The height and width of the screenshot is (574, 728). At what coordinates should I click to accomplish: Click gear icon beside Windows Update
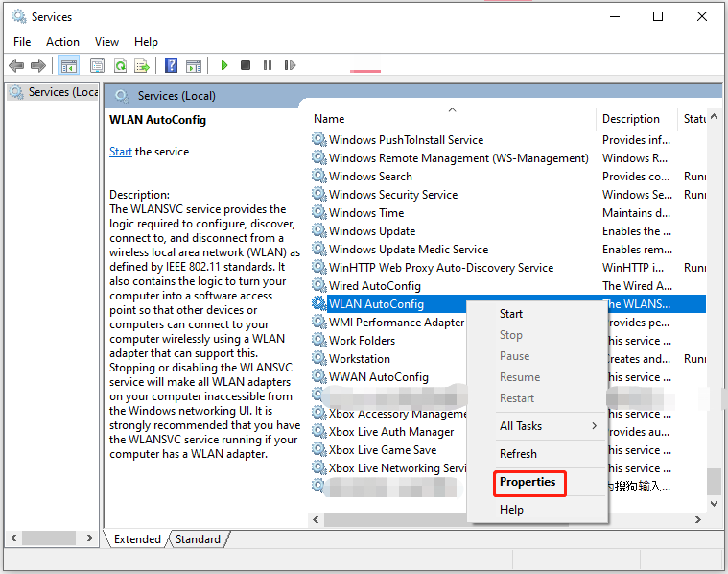point(319,230)
